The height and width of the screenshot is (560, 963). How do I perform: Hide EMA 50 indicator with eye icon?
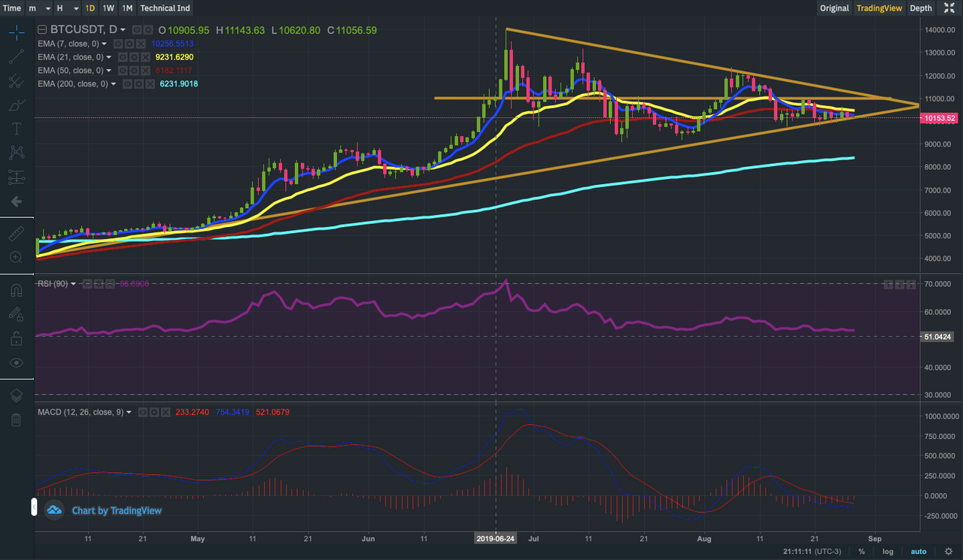[x=123, y=71]
